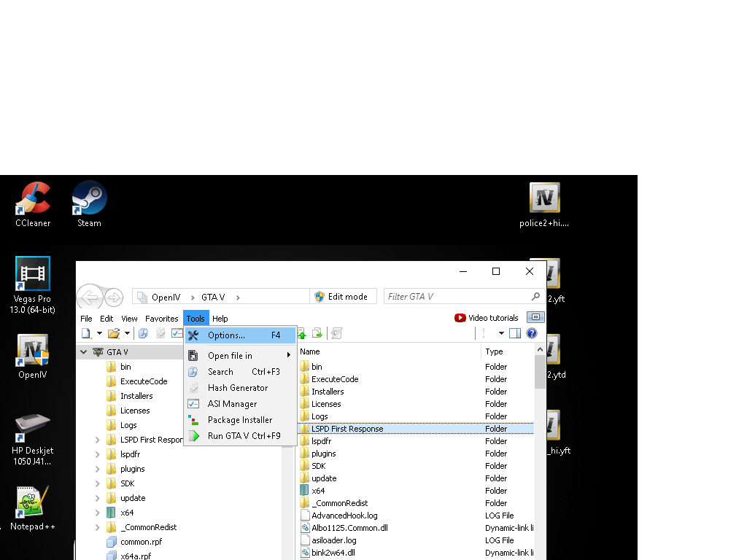This screenshot has height=560, width=747.
Task: Click the copy-to-folder toolbar icon with green arrow
Action: 317,333
